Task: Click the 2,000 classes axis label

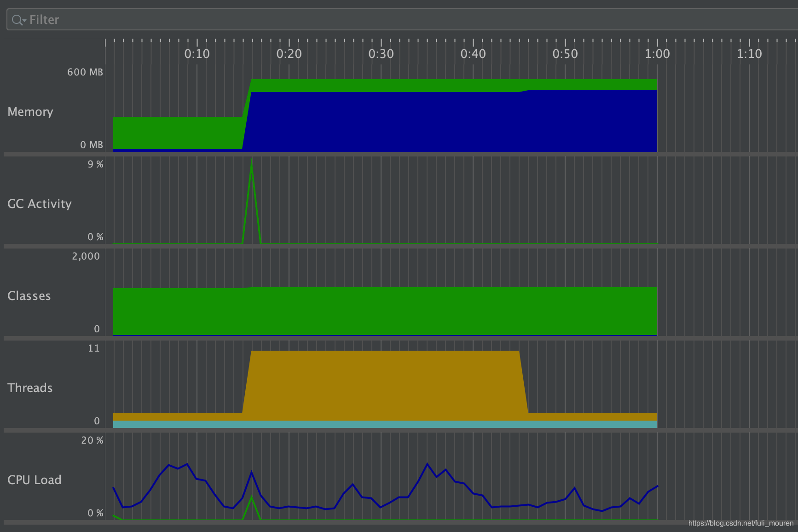Action: click(86, 256)
